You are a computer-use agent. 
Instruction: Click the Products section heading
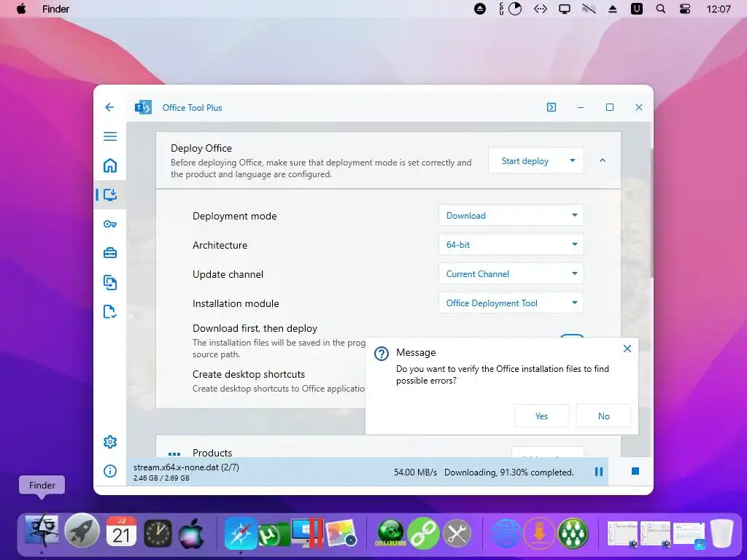pos(212,452)
